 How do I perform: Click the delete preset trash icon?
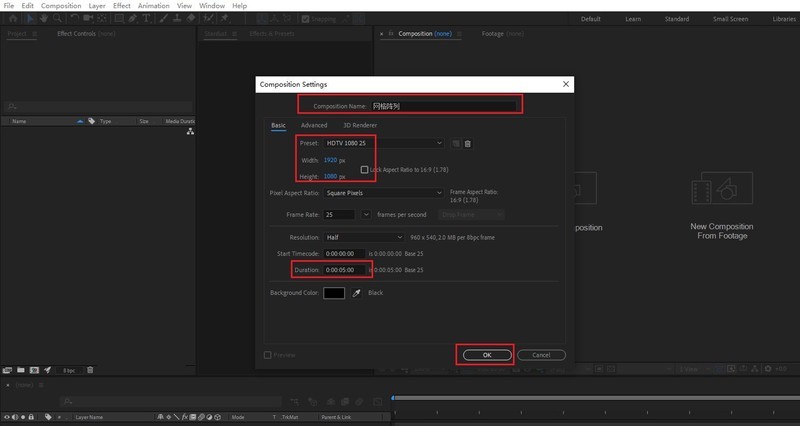467,144
